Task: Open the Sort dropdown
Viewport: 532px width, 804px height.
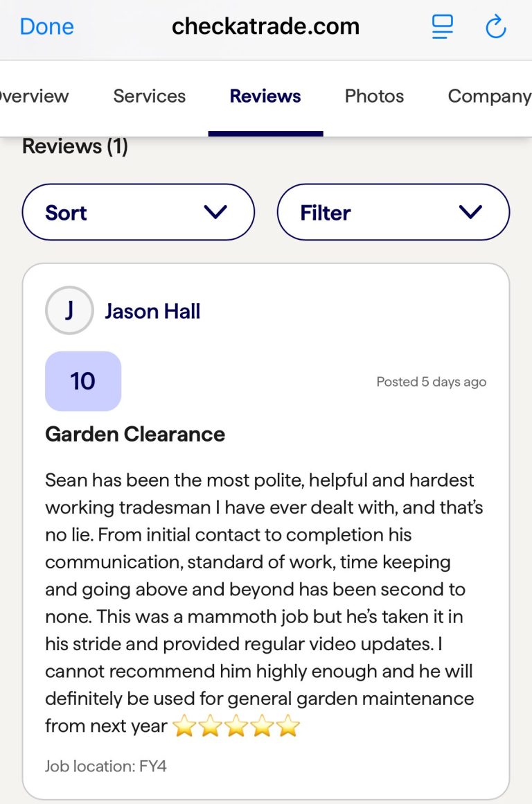Action: [x=139, y=212]
